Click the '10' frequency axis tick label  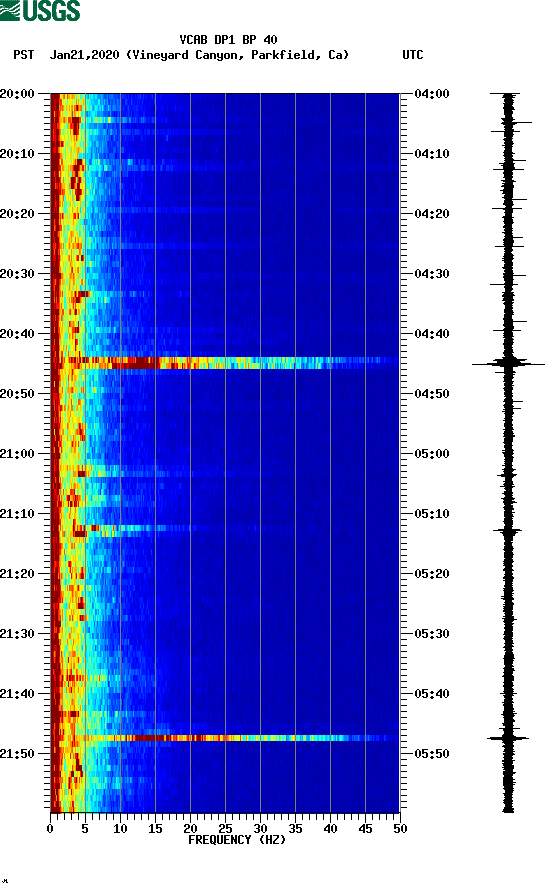pos(120,829)
